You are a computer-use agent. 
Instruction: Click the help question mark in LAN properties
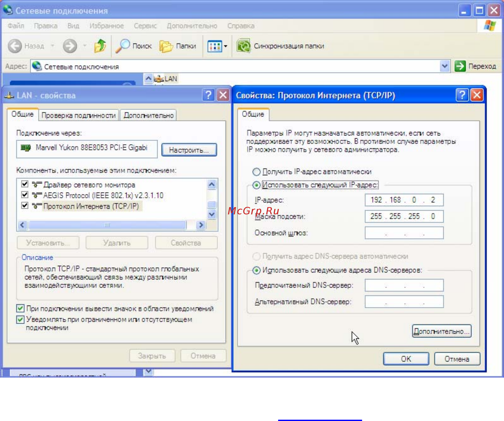tap(208, 95)
